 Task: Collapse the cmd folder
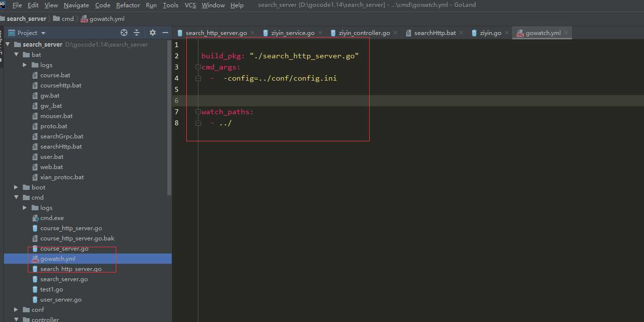[17, 198]
